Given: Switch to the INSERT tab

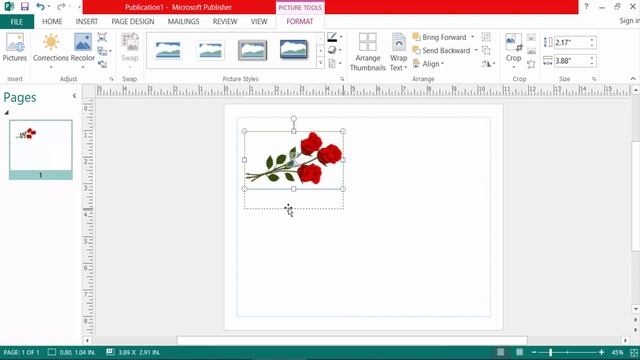Looking at the screenshot, I should coord(87,22).
